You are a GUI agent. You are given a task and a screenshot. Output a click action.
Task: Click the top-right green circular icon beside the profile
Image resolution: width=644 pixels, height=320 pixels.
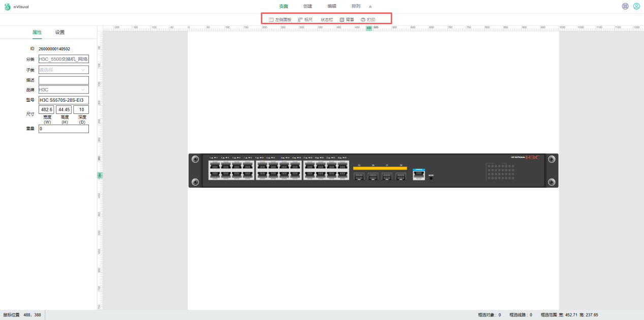click(x=625, y=7)
